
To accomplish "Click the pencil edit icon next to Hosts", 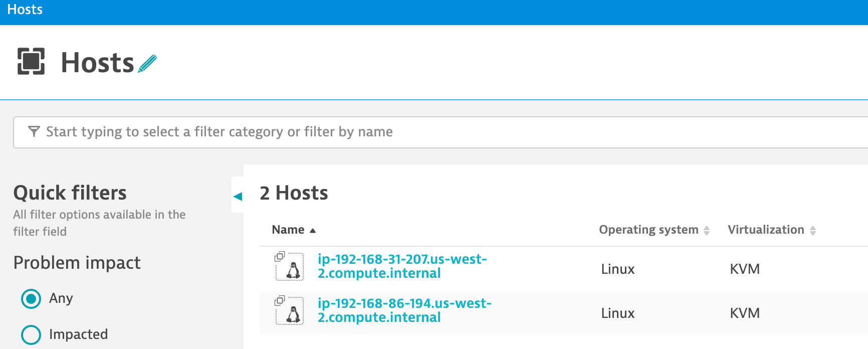I will (147, 64).
